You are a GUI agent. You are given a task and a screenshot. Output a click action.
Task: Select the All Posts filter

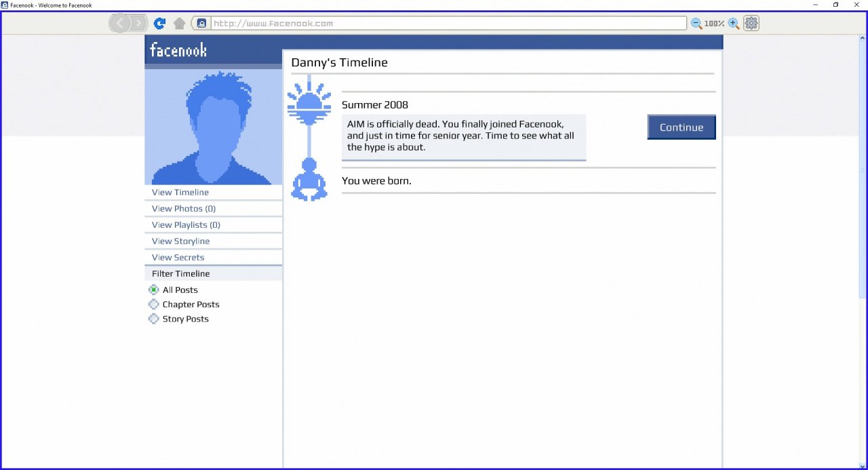pyautogui.click(x=153, y=290)
